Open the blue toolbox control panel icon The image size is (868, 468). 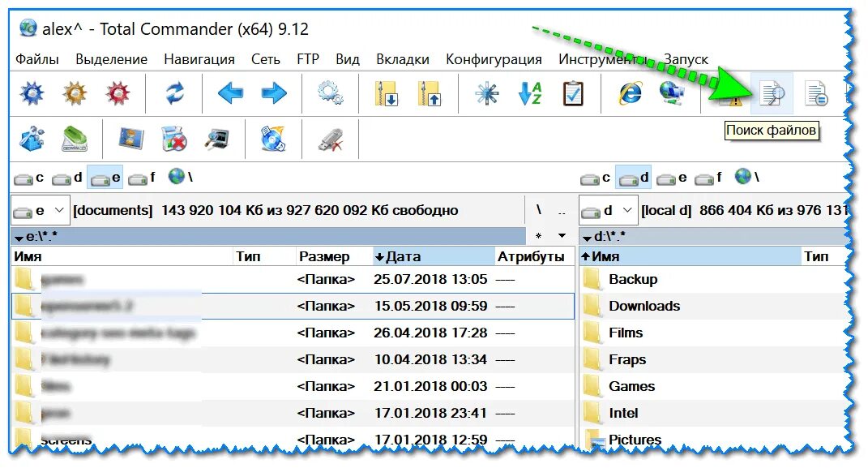32,139
